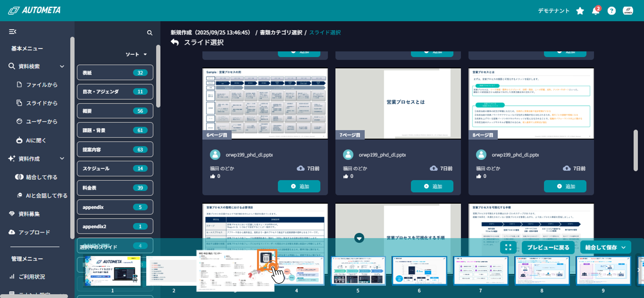Click the trash icon on selected slide

pyautogui.click(x=266, y=258)
